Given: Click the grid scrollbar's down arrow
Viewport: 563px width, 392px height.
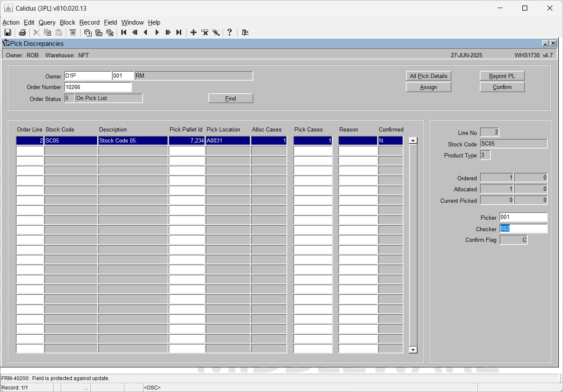Looking at the screenshot, I should click(x=413, y=350).
